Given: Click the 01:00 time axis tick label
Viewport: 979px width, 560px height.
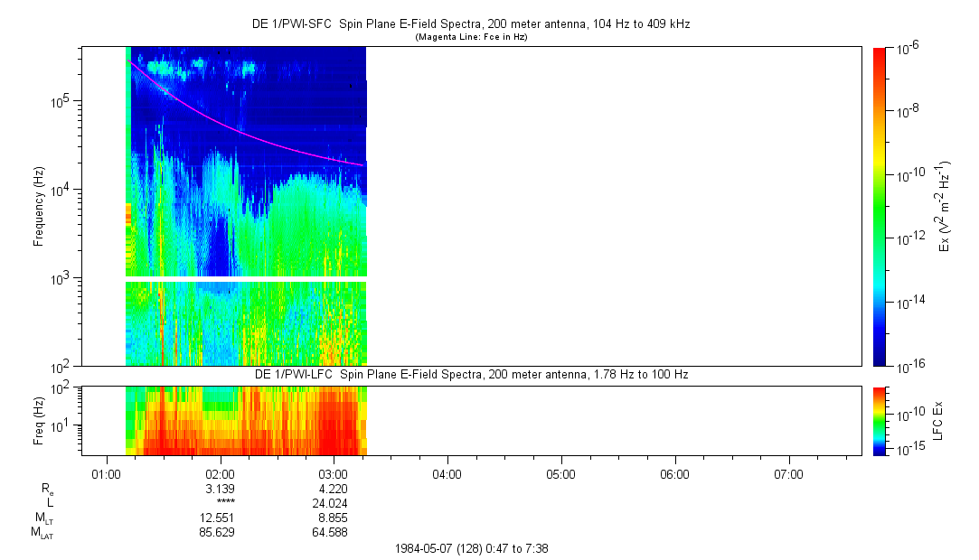Looking at the screenshot, I should click(x=107, y=473).
